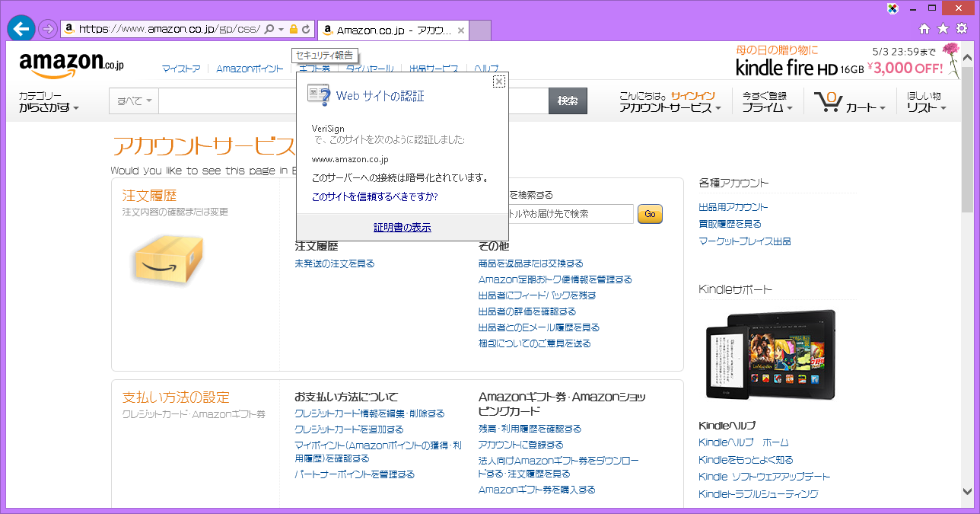Select the Amazon.co.jp account tab
The image size is (980, 514).
tap(393, 30)
